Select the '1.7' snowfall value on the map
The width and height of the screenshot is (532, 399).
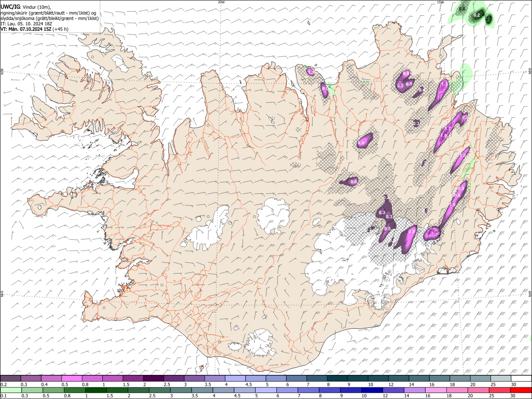pyautogui.click(x=448, y=129)
